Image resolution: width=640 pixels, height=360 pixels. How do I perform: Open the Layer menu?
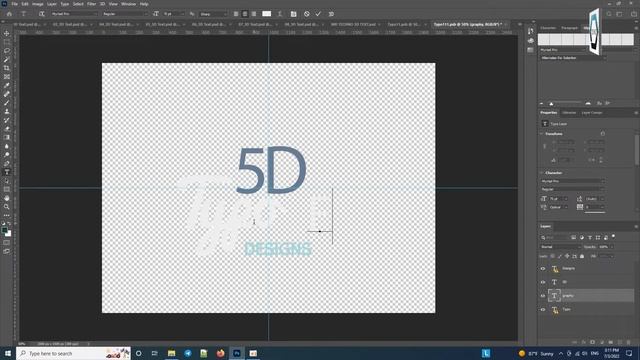tap(52, 4)
